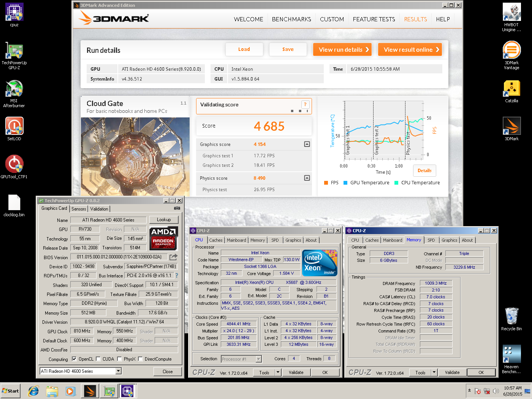The image size is (532, 399).
Task: Click the Load button in Run details
Action: (x=244, y=49)
